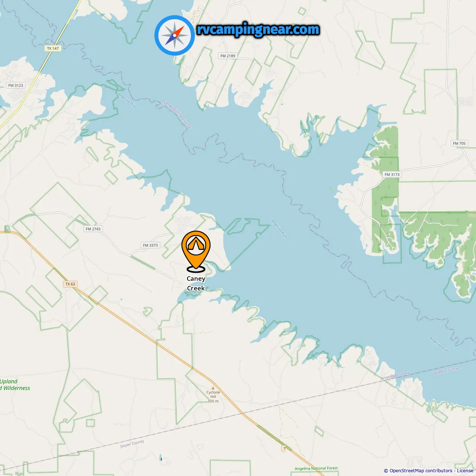The image size is (476, 476).
Task: Open OpenStreetMap contributors attribution link
Action: tap(421, 471)
